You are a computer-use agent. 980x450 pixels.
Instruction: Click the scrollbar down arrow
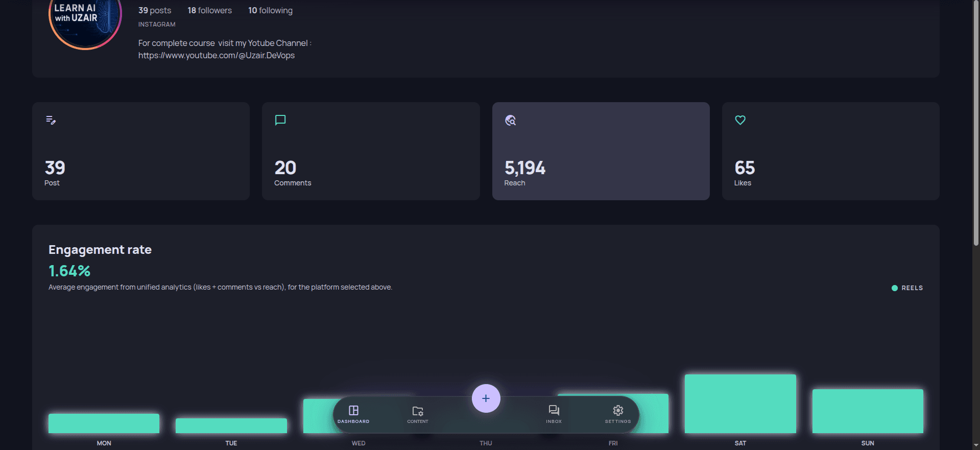[x=976, y=445]
